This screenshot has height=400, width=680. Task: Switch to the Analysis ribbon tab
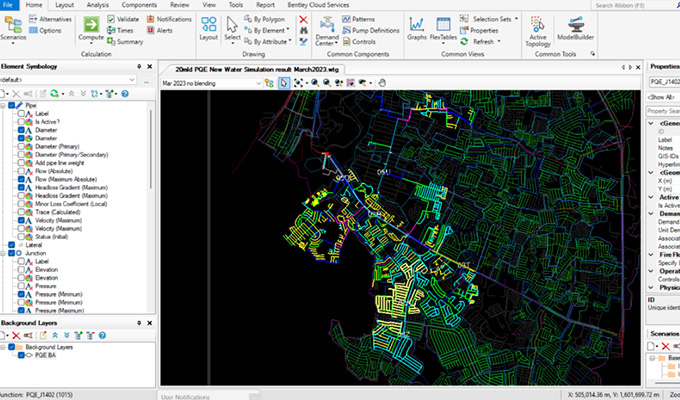tap(97, 5)
